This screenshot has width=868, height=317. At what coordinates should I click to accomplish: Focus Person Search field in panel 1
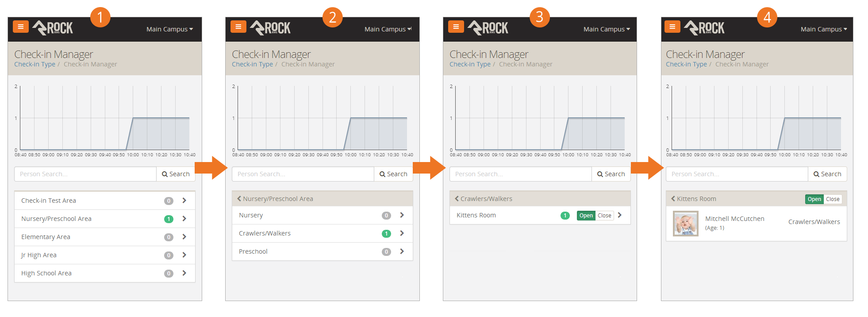tap(85, 174)
